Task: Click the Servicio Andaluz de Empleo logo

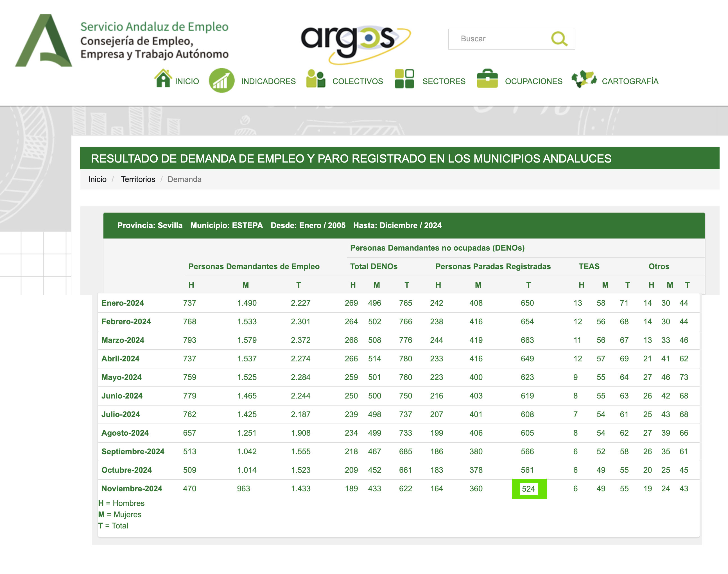Action: click(x=44, y=41)
